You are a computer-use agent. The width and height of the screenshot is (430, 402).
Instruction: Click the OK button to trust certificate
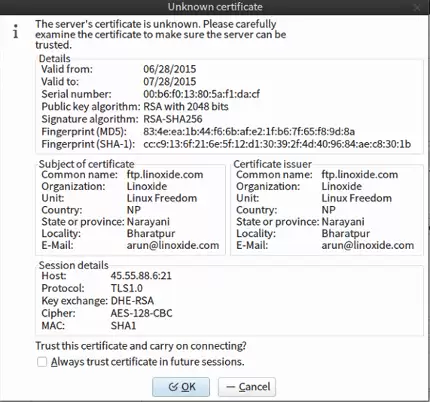[181, 387]
